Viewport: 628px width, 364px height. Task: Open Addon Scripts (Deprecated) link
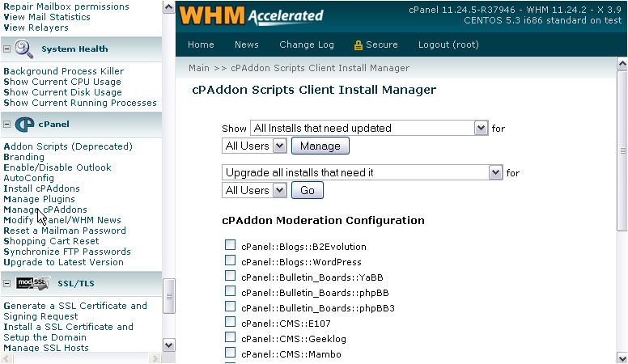68,146
